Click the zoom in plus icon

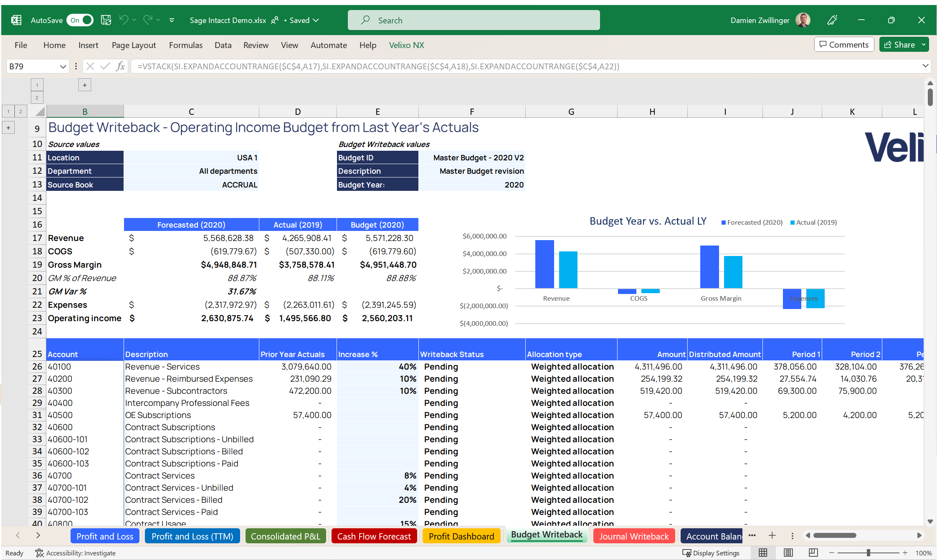tap(905, 553)
